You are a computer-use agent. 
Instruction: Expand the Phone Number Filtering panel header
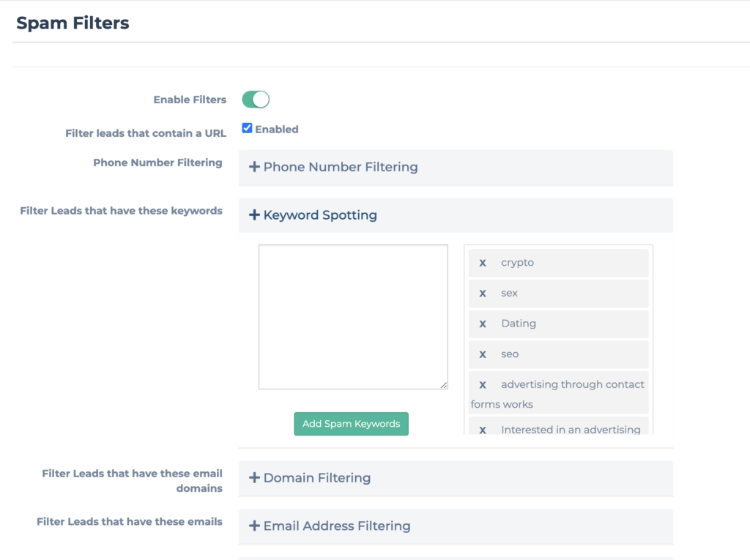pyautogui.click(x=341, y=167)
